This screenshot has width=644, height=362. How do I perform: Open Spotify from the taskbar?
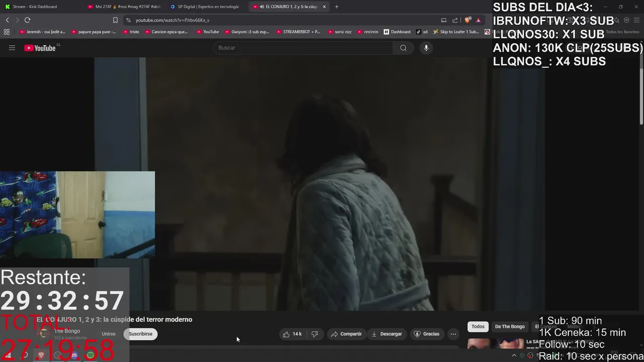(91, 355)
